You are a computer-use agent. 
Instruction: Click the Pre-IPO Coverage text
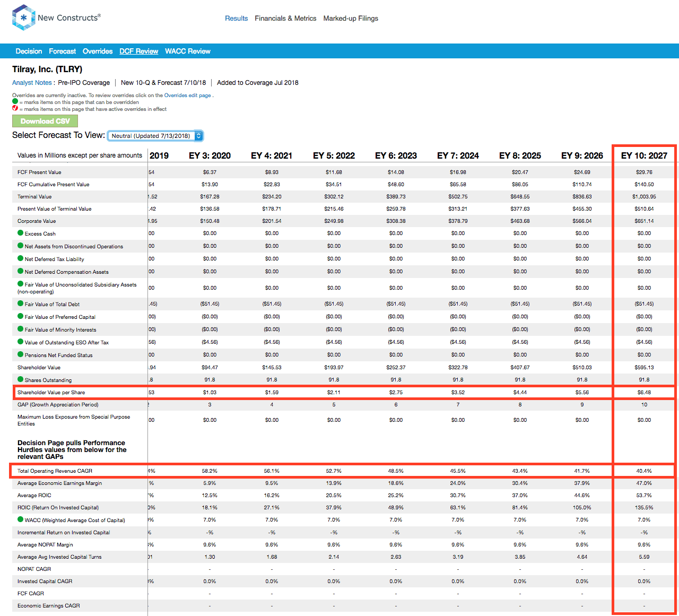[84, 82]
